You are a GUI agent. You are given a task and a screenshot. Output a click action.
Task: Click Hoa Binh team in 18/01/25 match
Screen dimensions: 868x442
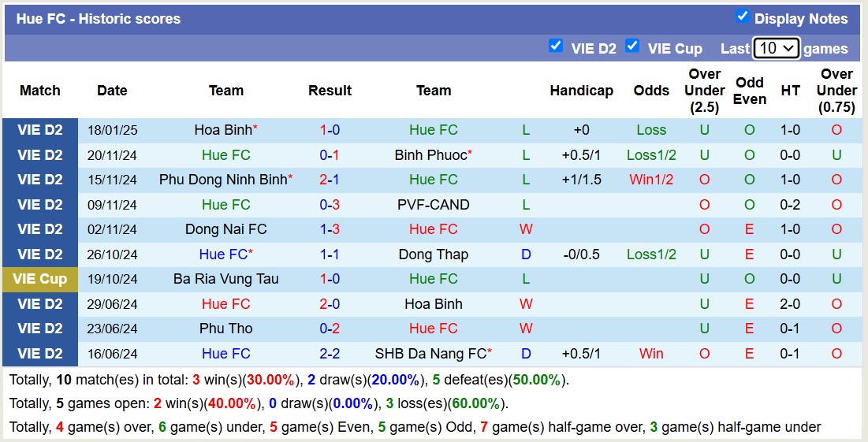tap(222, 130)
